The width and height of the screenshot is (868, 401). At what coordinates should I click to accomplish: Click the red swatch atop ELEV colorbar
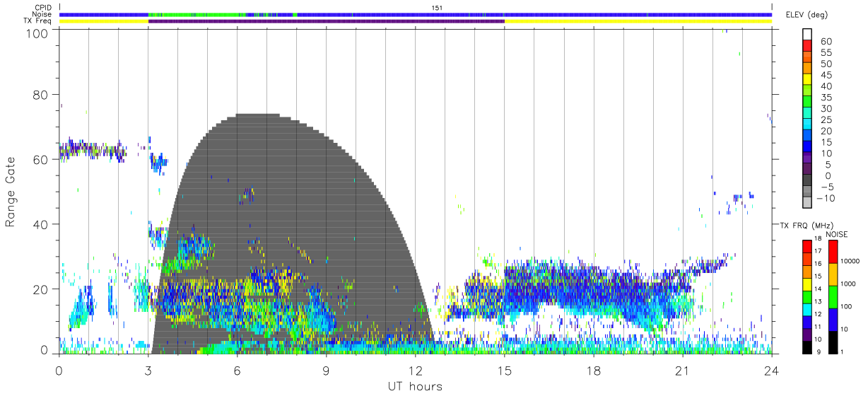pos(808,45)
